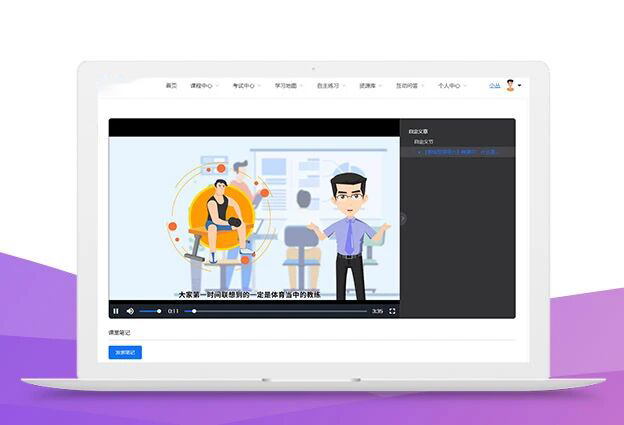Viewport: 624px width, 425px height.
Task: Expand the 个人中心 dropdown
Action: (451, 86)
